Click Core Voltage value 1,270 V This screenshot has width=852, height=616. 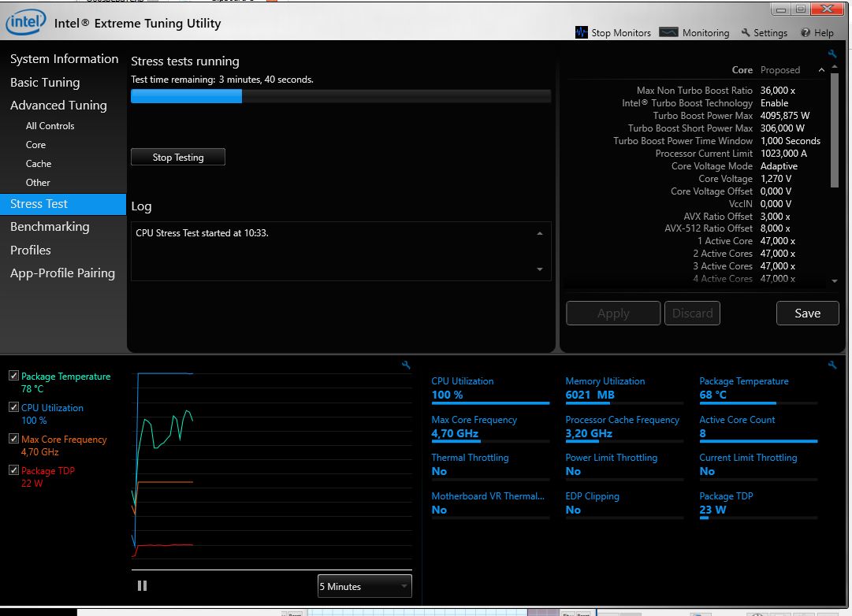tap(776, 179)
